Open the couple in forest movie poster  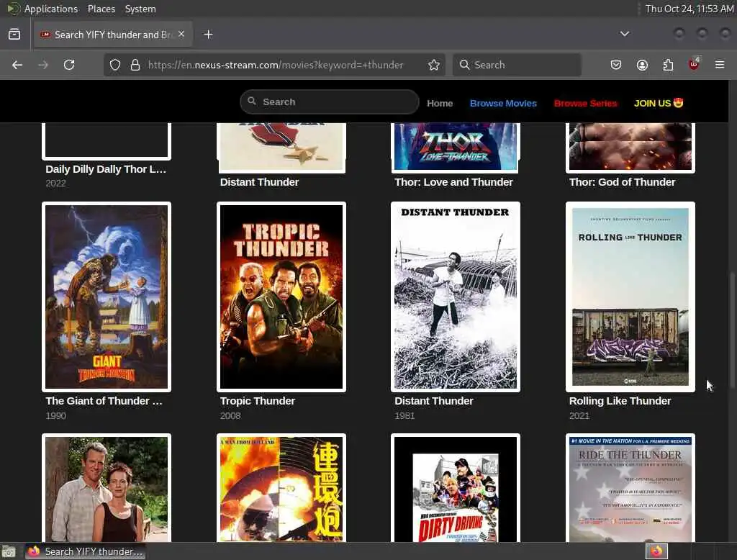pos(107,488)
